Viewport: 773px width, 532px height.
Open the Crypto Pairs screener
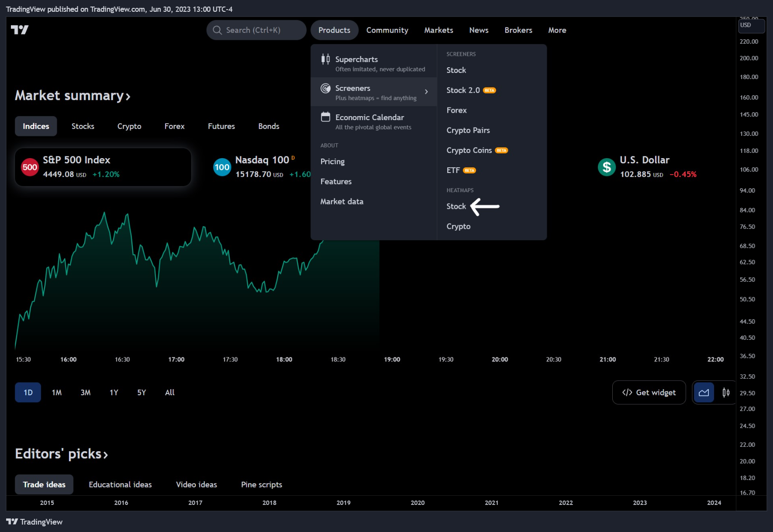coord(468,131)
